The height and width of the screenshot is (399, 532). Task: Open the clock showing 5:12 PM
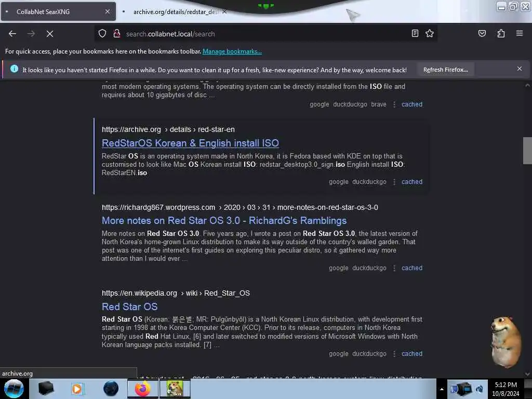click(x=506, y=389)
